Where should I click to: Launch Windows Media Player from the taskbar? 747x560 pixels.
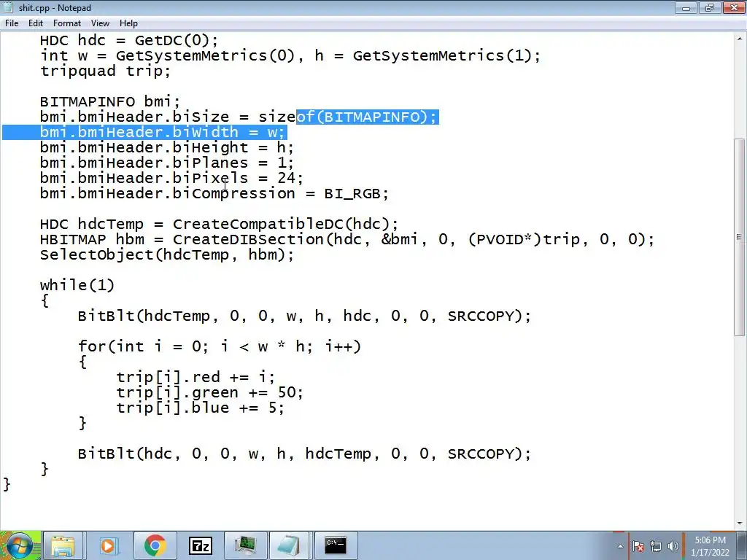coord(108,545)
